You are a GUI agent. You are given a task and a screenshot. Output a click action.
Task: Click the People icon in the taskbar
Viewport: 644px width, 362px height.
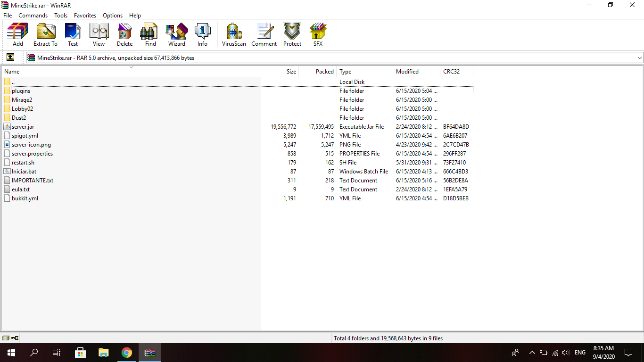pos(515,353)
